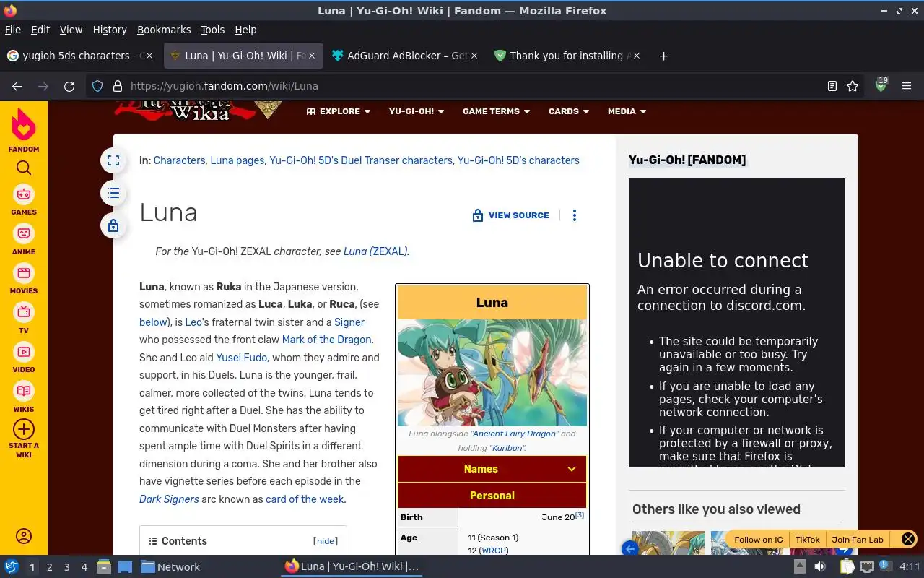Open the Yusei Fudo link
The image size is (924, 578).
(242, 358)
